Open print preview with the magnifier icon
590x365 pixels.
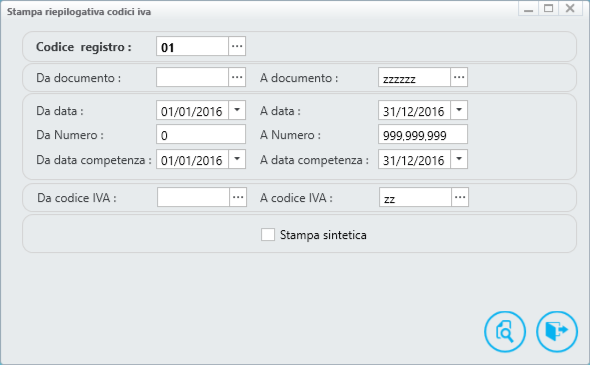click(505, 332)
